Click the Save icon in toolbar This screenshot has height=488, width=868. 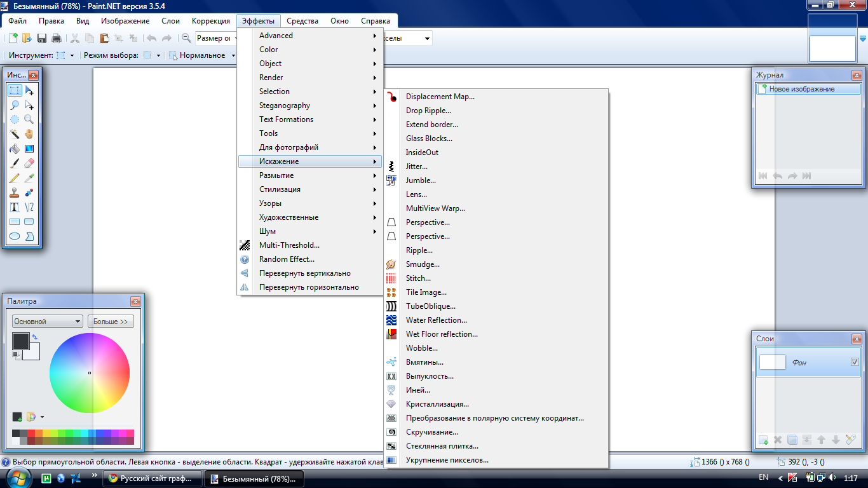click(42, 38)
